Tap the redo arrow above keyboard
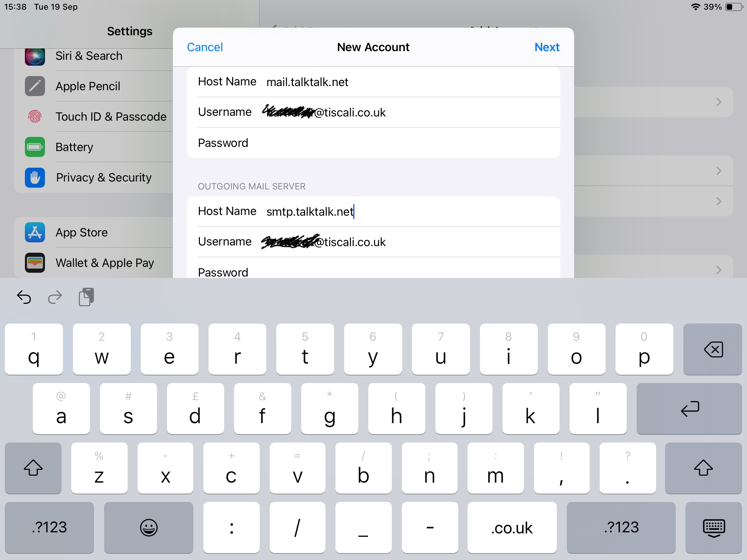The height and width of the screenshot is (560, 747). (55, 297)
